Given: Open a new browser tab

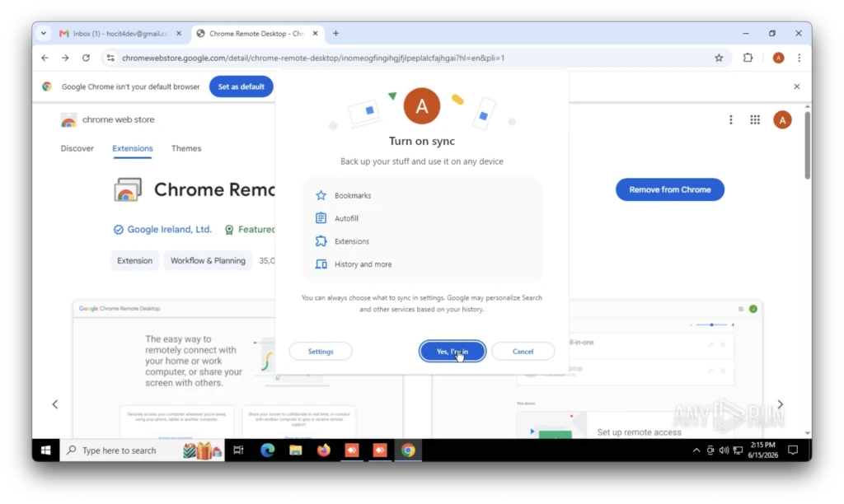Looking at the screenshot, I should tap(336, 33).
